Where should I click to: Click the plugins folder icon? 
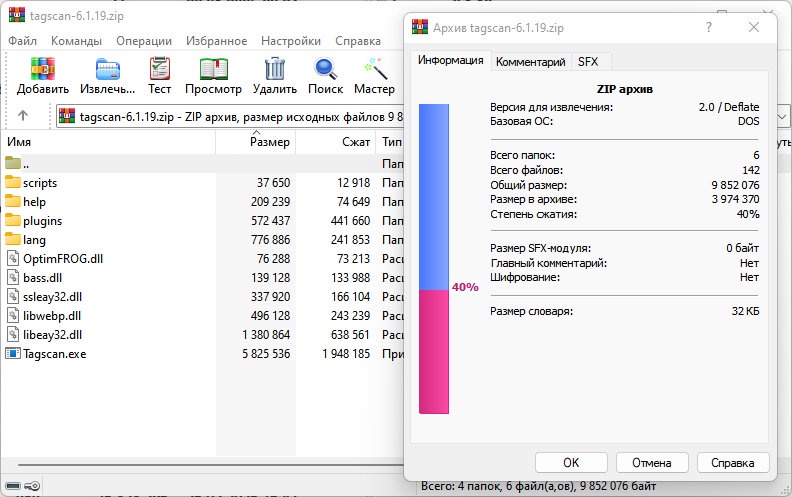[13, 220]
